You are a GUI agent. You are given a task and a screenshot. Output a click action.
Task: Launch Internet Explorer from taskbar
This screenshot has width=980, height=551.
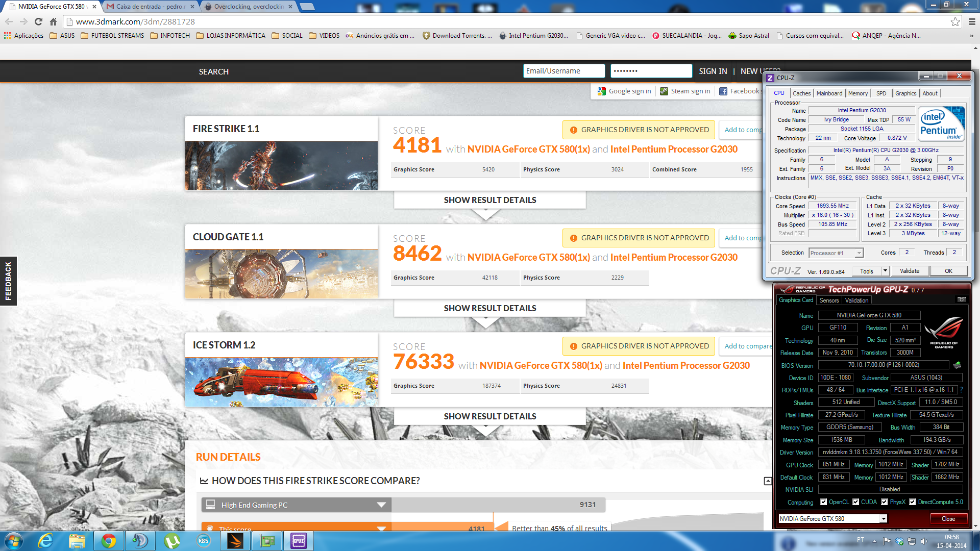pyautogui.click(x=45, y=541)
